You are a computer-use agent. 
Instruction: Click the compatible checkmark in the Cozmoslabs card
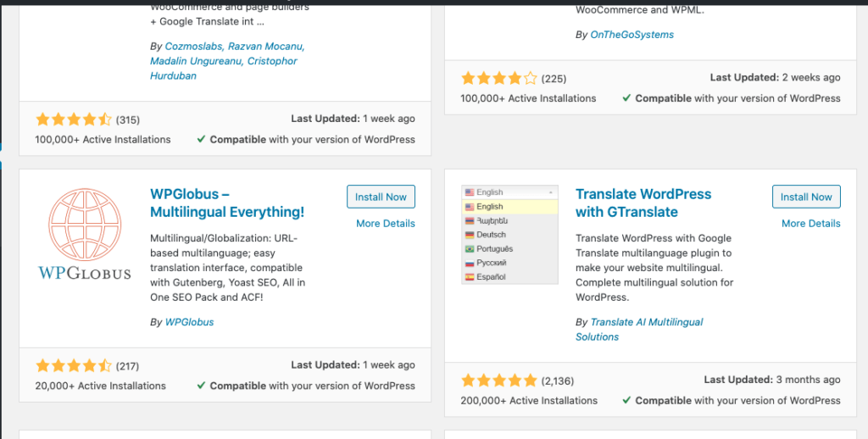(202, 139)
